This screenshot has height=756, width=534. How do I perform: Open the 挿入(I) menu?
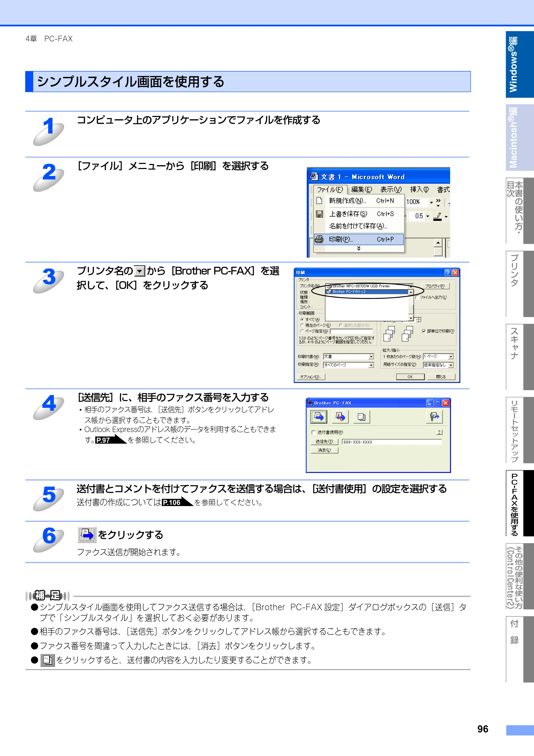[x=419, y=189]
